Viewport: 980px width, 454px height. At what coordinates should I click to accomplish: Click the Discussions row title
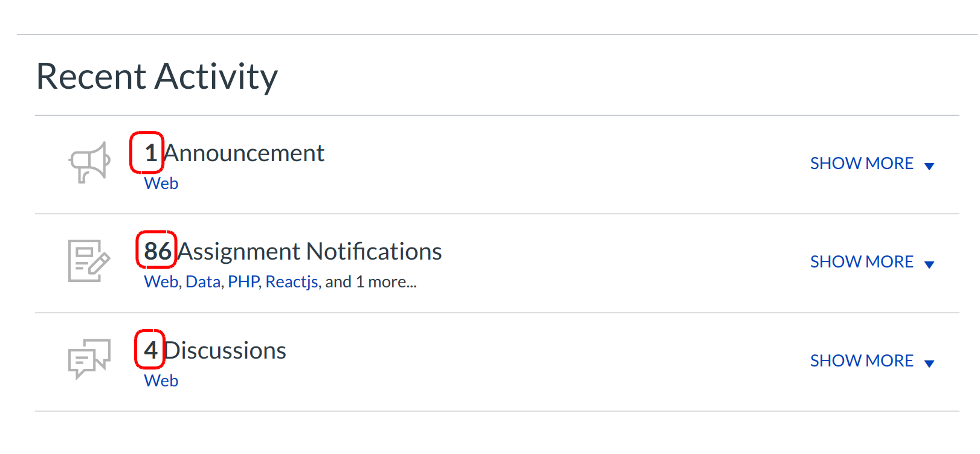225,351
